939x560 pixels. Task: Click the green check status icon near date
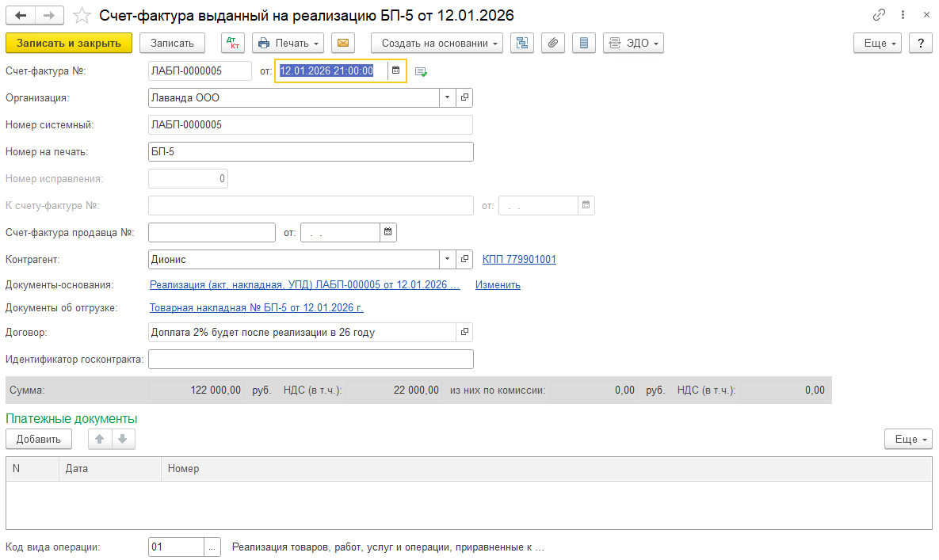click(x=421, y=70)
